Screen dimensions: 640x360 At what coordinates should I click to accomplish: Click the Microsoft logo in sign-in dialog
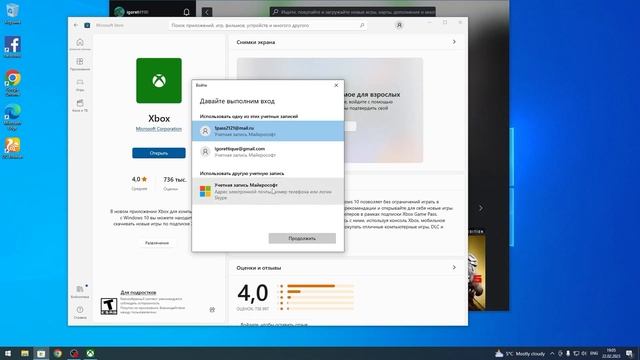[x=205, y=191]
